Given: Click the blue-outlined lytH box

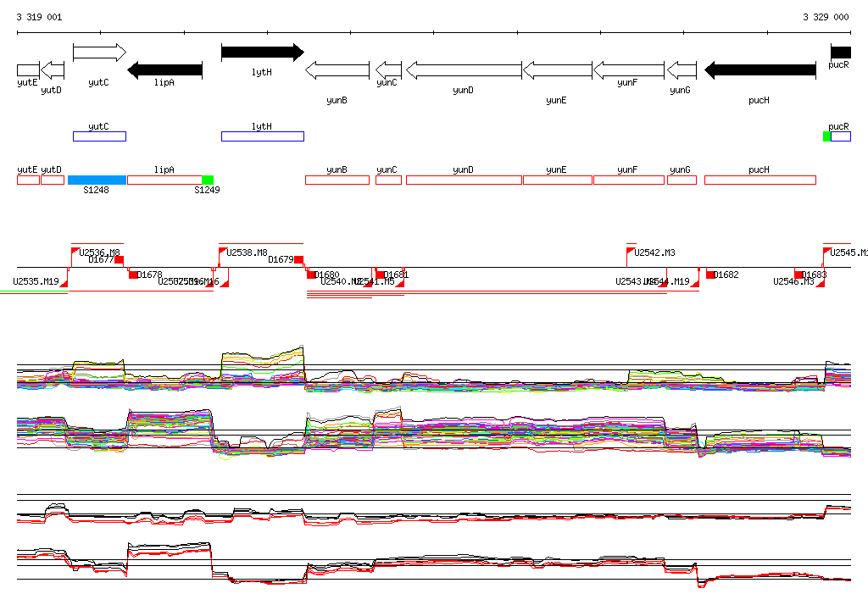Looking at the screenshot, I should 262,136.
